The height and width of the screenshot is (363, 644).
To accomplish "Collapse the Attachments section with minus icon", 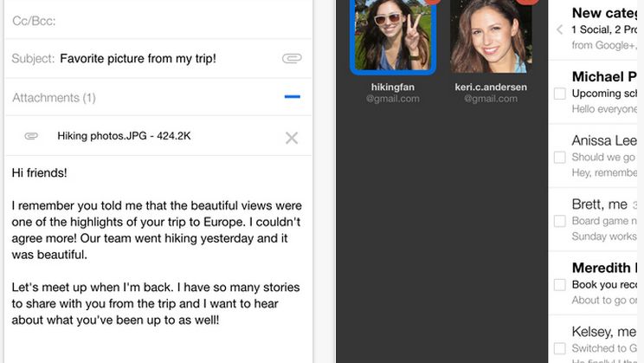I will tap(292, 97).
